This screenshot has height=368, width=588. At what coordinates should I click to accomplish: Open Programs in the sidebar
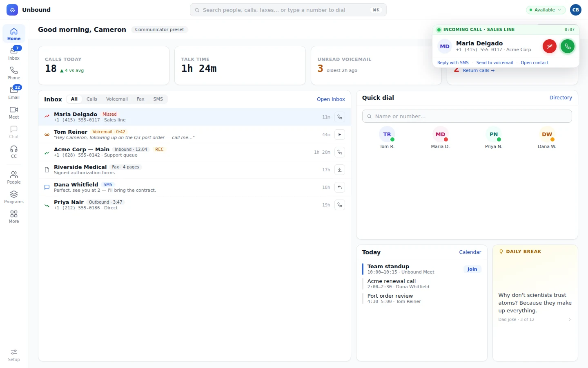pyautogui.click(x=14, y=197)
